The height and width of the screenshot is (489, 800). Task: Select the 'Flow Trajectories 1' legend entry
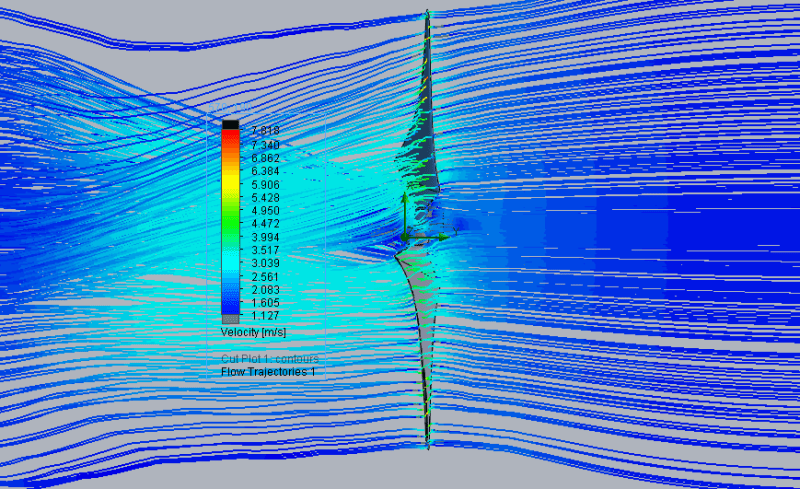(268, 372)
